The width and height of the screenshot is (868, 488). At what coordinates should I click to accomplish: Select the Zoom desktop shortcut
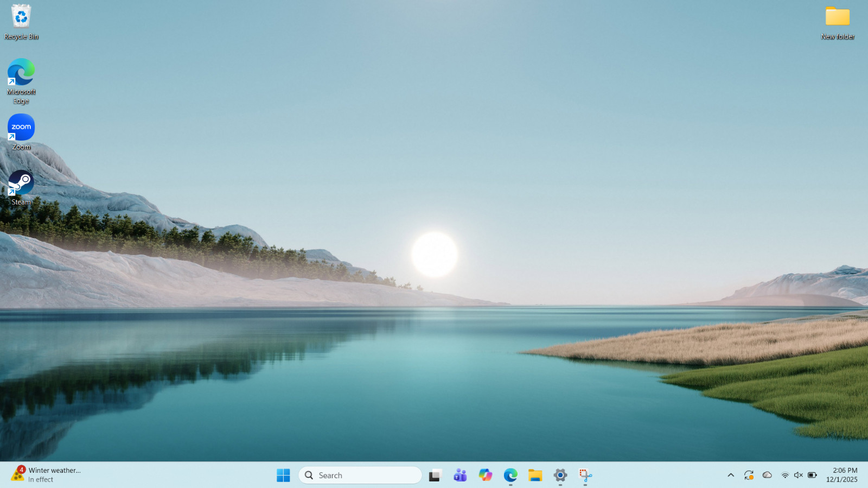tap(21, 132)
